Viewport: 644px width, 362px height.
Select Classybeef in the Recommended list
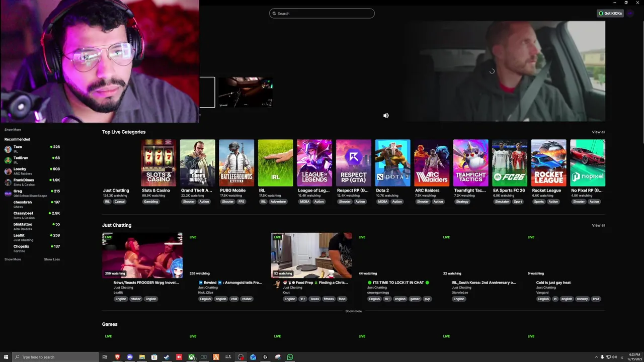tap(32, 215)
